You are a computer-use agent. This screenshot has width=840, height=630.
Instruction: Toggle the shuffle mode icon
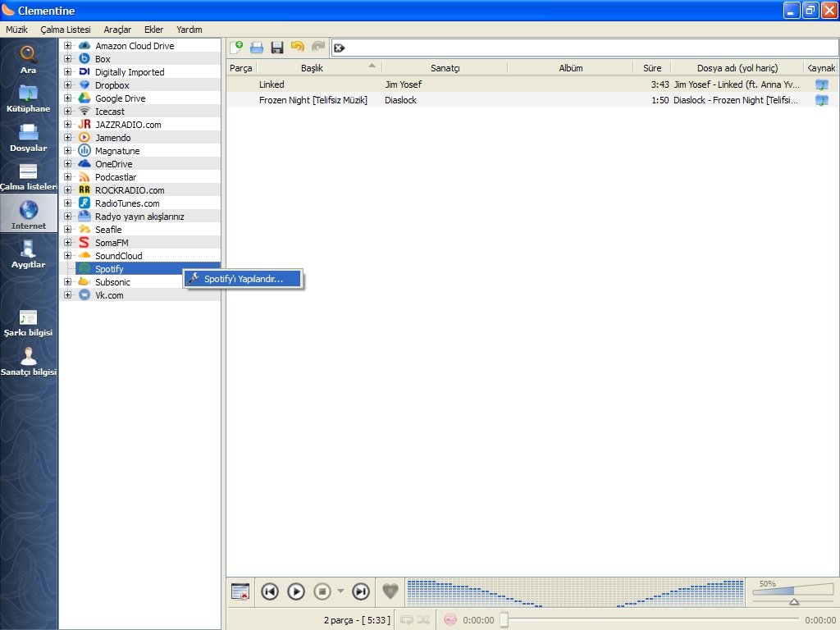(x=424, y=620)
